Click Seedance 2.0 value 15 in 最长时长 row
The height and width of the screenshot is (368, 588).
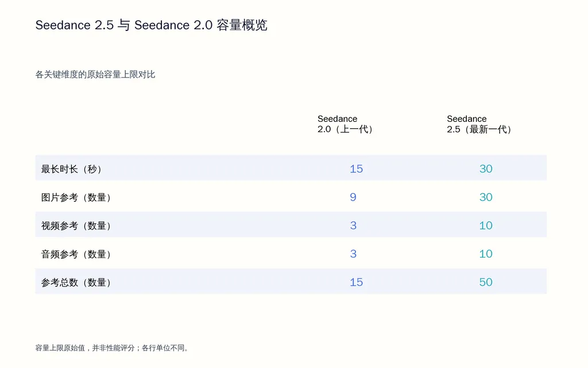point(356,168)
